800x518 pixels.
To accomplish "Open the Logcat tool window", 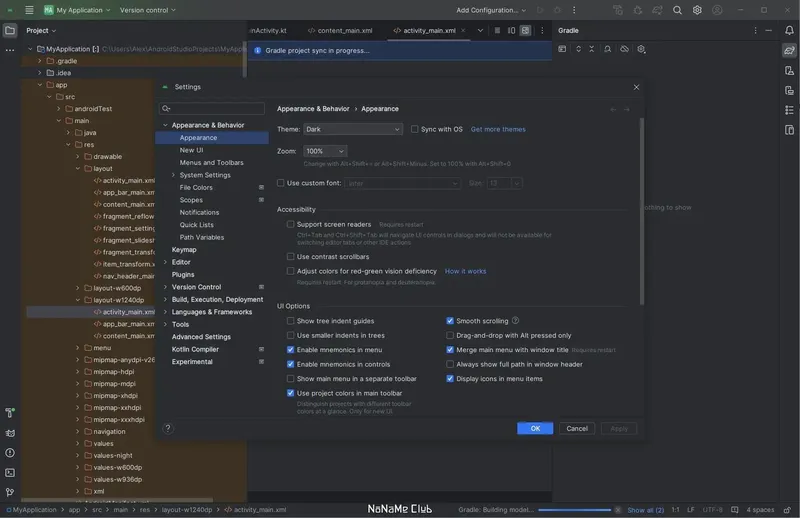I will 10,433.
